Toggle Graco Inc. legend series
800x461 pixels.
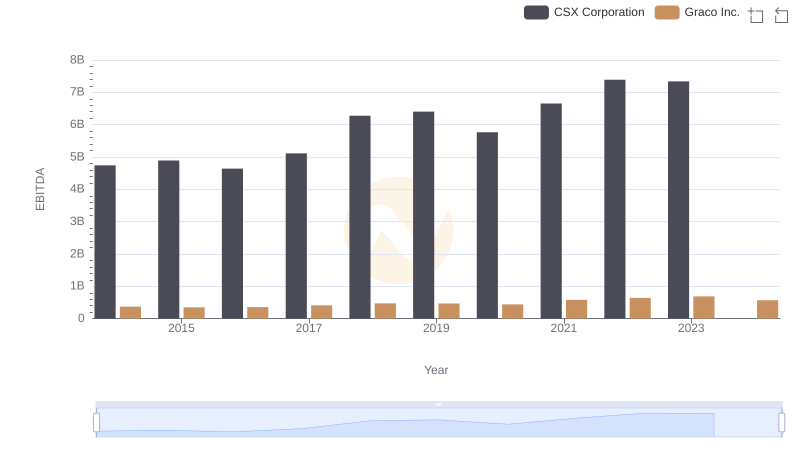(697, 12)
